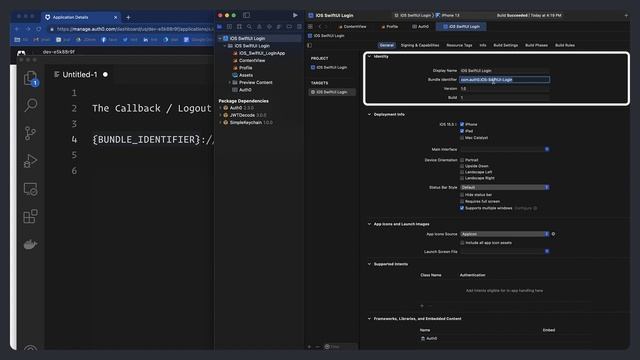Toggle the iPhone deployment checkbox
640x360 pixels.
[462, 124]
